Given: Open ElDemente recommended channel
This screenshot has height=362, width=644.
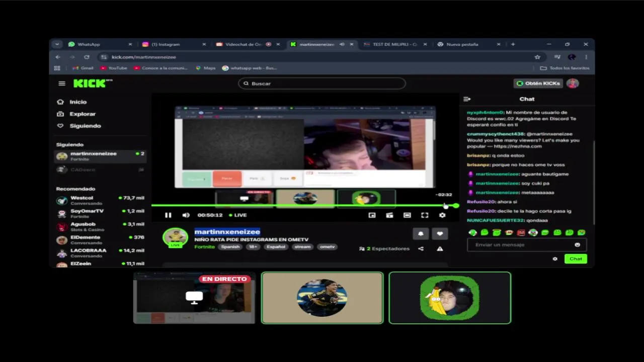Looking at the screenshot, I should 100,240.
